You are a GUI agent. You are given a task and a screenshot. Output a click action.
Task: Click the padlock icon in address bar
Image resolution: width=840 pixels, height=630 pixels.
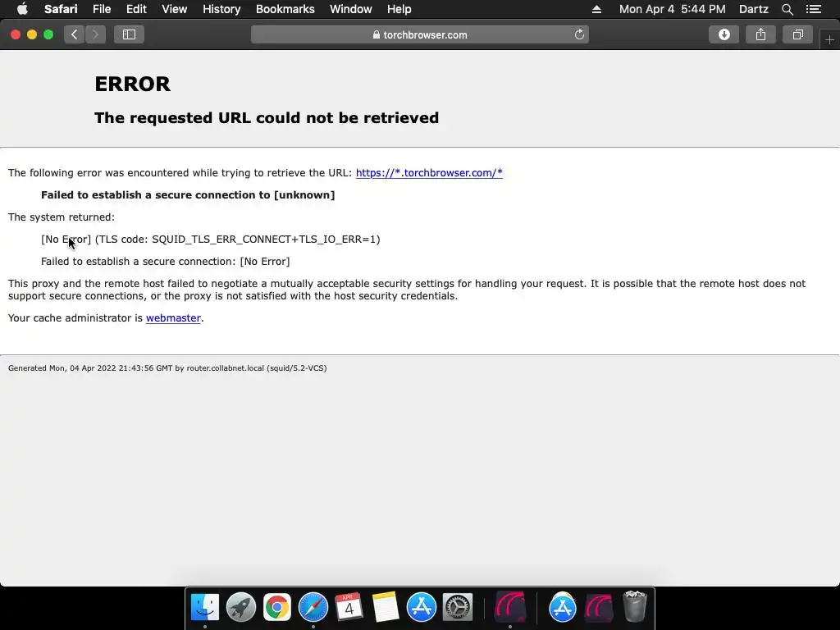click(x=376, y=34)
